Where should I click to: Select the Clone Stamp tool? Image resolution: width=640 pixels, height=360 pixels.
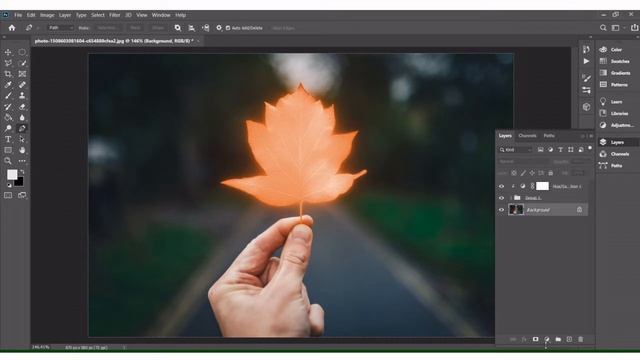pos(22,96)
